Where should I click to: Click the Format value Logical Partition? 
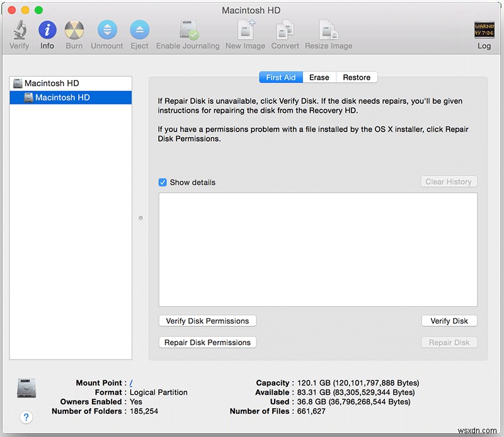pyautogui.click(x=159, y=392)
